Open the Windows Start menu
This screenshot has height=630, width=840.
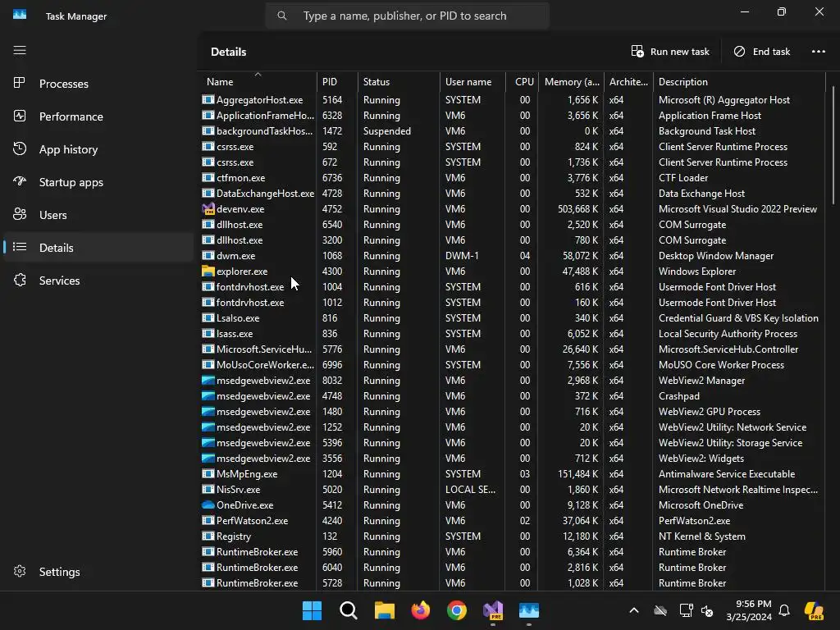click(312, 610)
